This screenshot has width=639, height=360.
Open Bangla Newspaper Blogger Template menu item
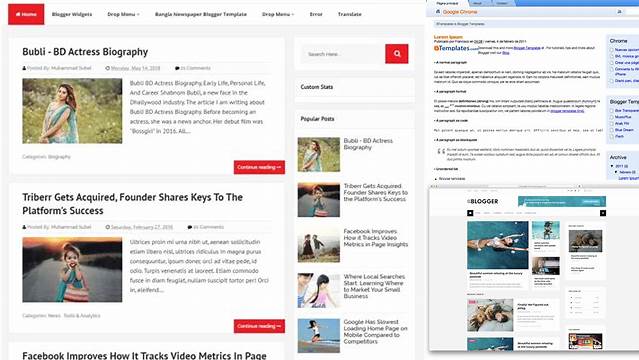coord(201,14)
